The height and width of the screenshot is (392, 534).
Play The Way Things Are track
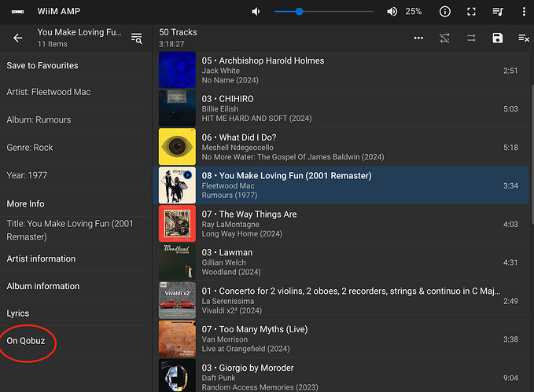click(341, 224)
